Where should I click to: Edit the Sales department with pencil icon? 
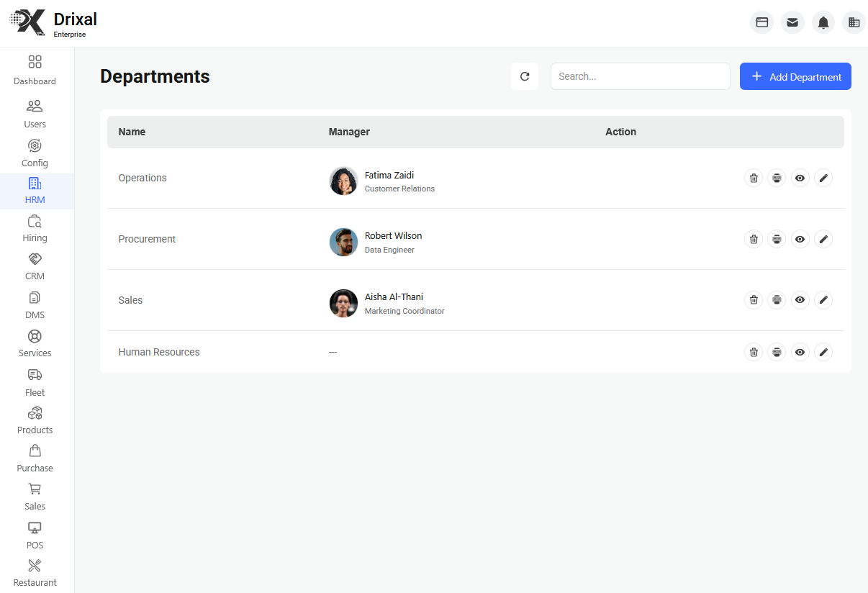coord(823,300)
